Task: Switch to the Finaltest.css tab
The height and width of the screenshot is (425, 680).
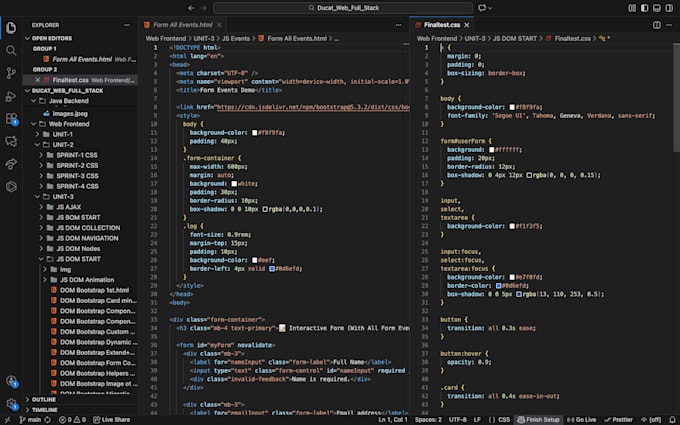Action: pos(441,25)
